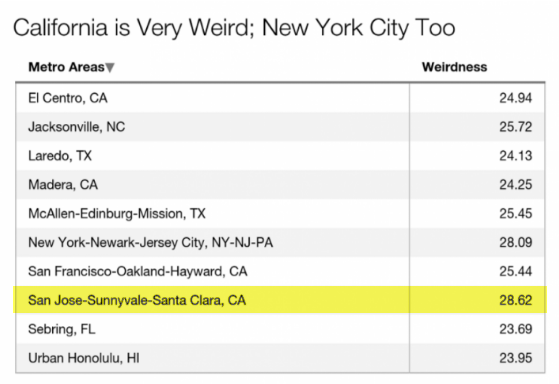Select San Francisco-Oakland-Hayward, CA row
The width and height of the screenshot is (559, 384).
(280, 271)
